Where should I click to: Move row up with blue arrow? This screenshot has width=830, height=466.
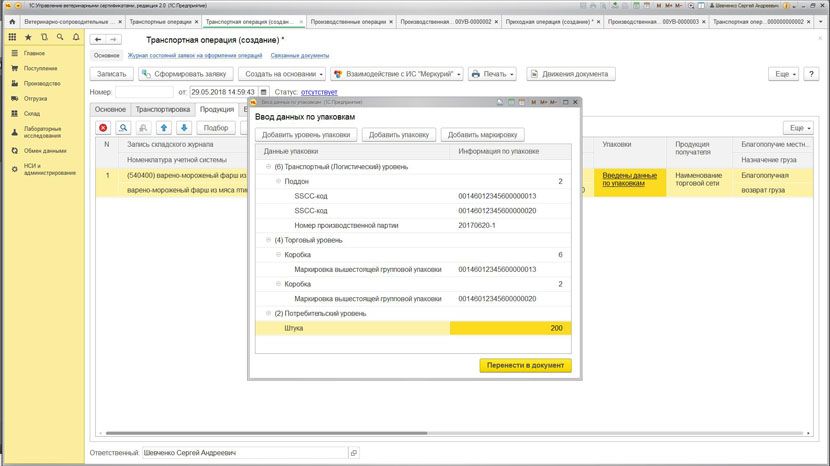[x=164, y=128]
